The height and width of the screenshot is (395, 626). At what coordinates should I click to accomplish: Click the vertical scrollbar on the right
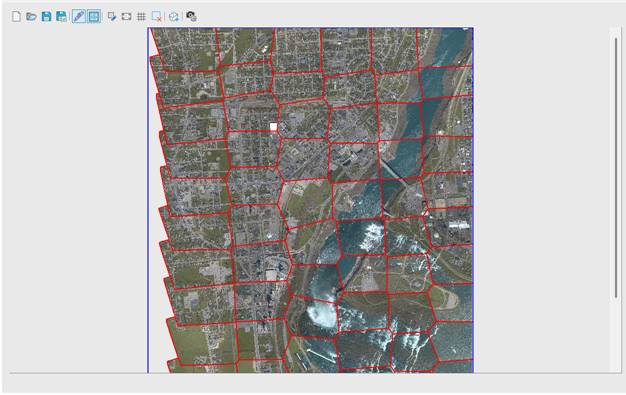click(x=616, y=167)
